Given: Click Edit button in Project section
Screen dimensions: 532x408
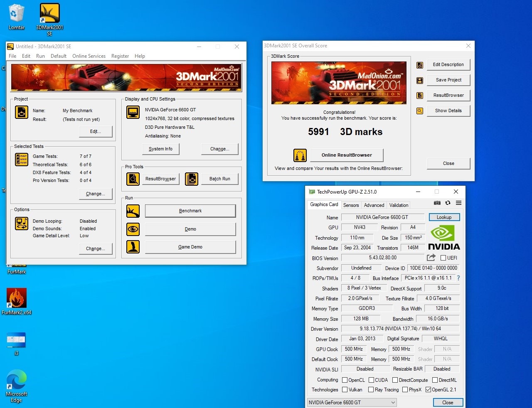Looking at the screenshot, I should (x=96, y=131).
